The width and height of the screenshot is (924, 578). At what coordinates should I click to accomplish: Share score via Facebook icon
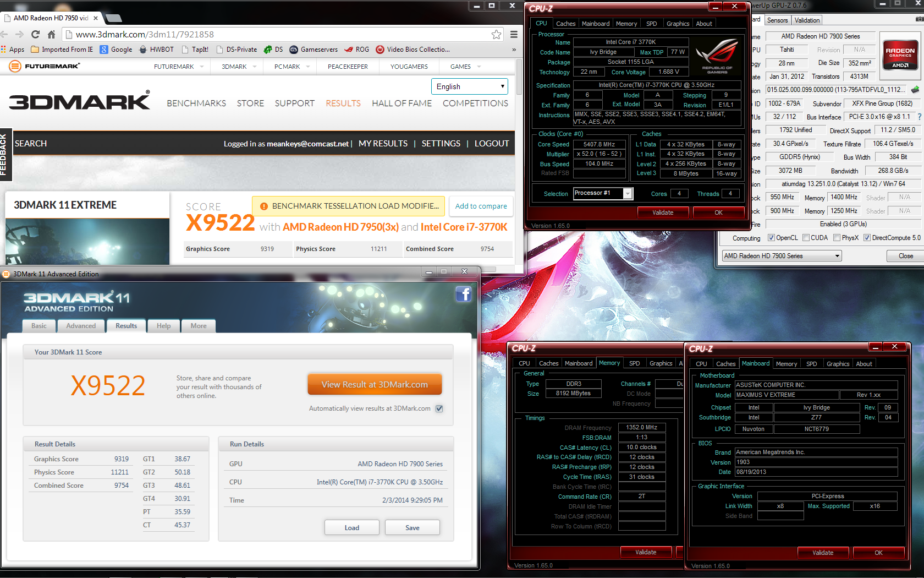point(464,294)
